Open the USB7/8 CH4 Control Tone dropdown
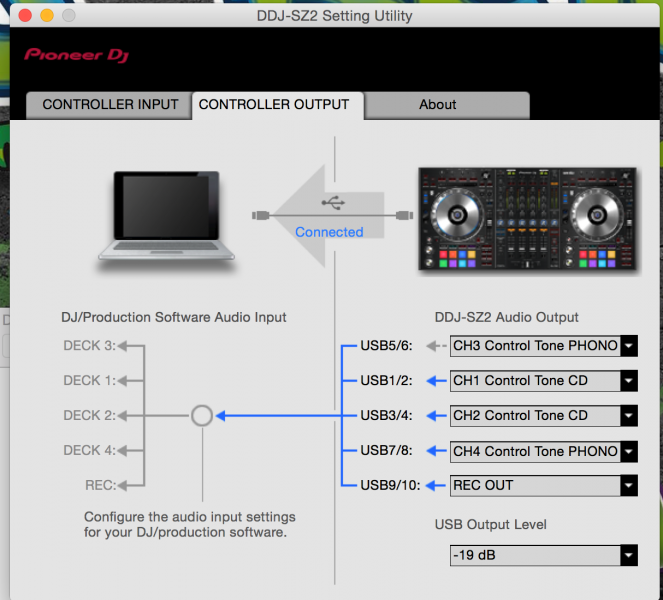Viewport: 663px width, 600px height. tap(543, 451)
